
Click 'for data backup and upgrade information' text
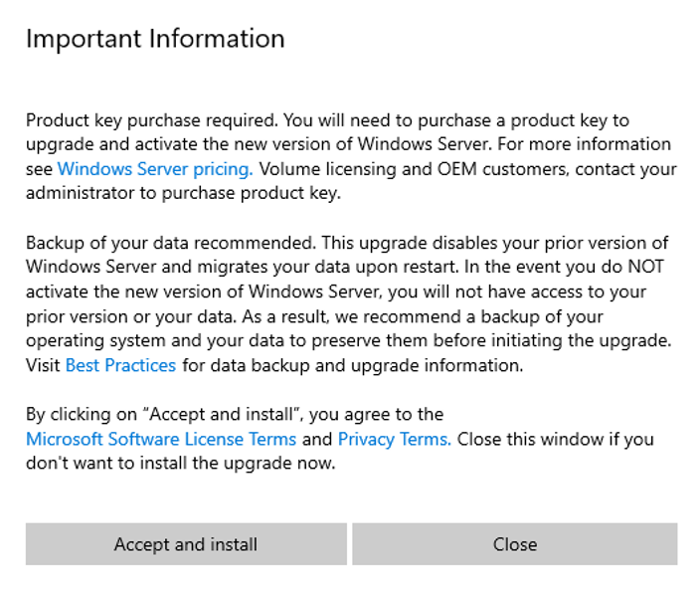pos(351,365)
